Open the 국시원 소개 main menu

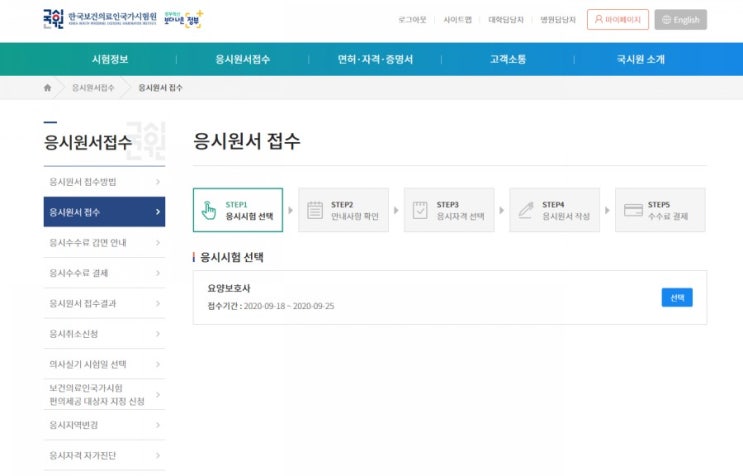click(641, 59)
